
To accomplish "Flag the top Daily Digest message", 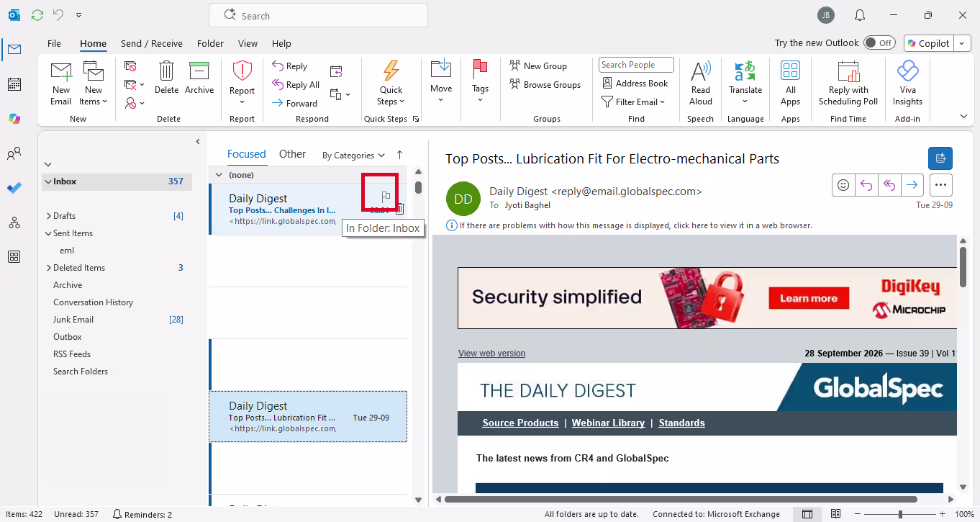I will 386,196.
